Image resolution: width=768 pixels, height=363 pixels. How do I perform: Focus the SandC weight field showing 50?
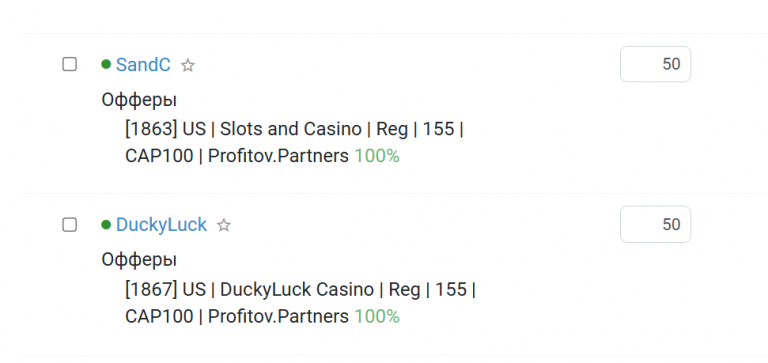[x=655, y=64]
